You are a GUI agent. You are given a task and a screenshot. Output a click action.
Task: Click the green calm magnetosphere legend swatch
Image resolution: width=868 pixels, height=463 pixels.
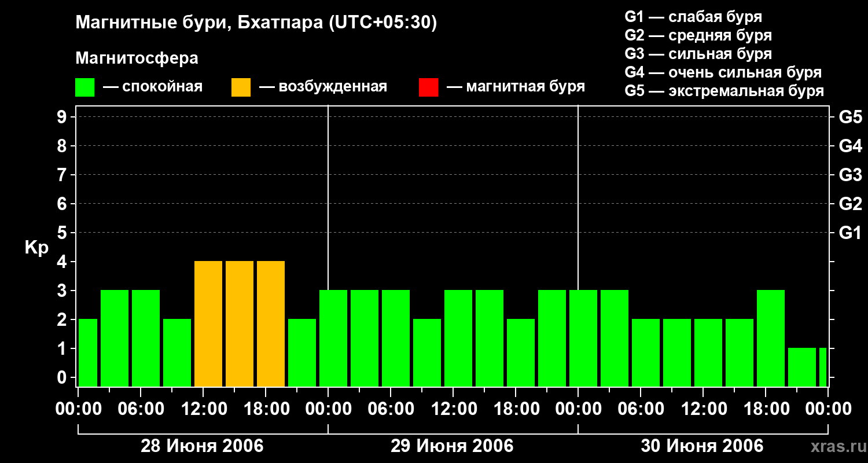[x=85, y=87]
